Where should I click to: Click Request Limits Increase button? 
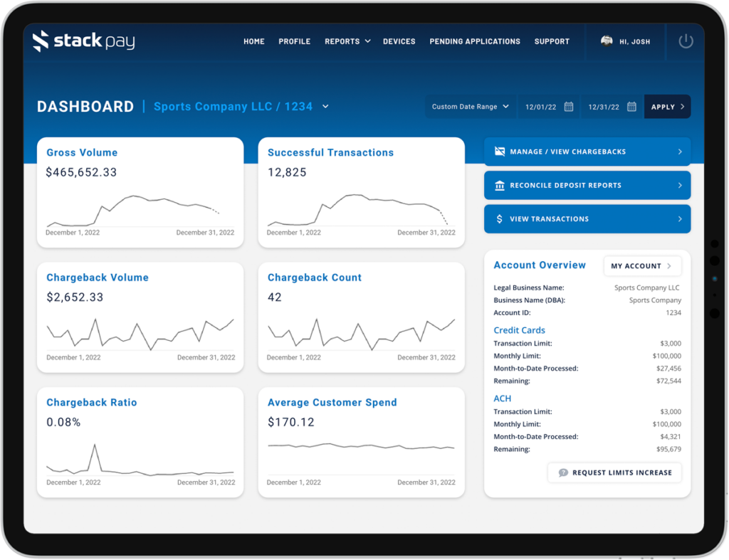pos(614,472)
